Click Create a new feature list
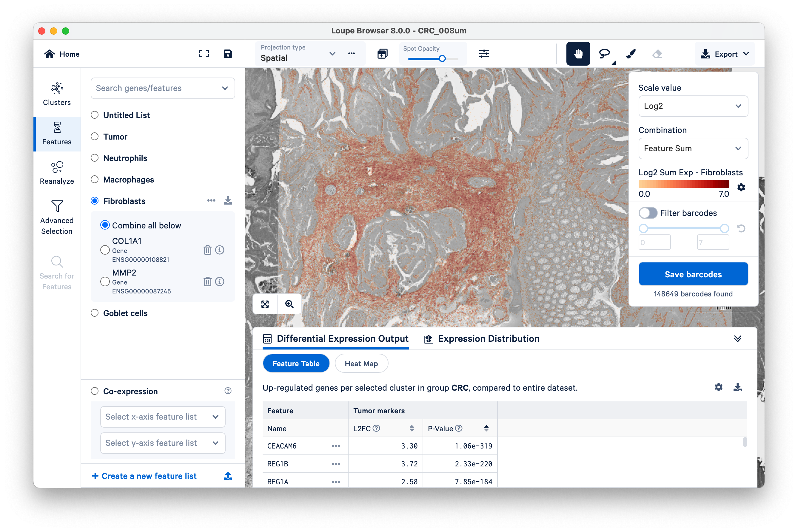The image size is (798, 532). [144, 476]
